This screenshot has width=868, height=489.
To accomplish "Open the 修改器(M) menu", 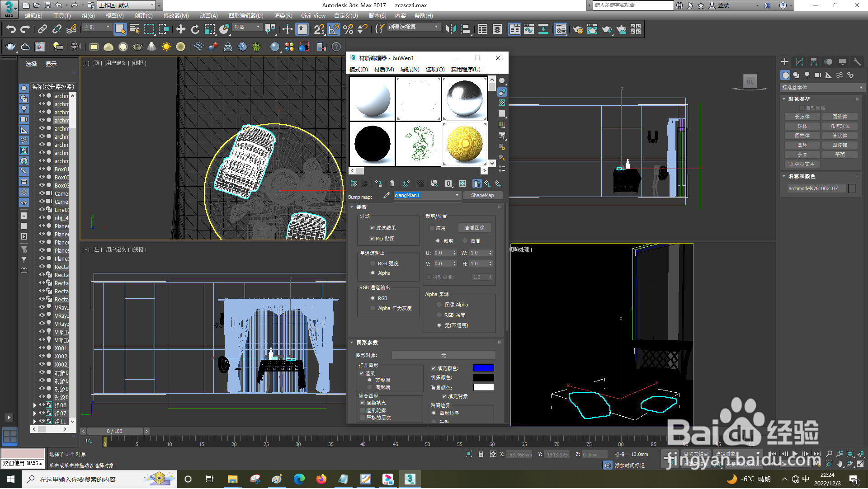I will pyautogui.click(x=176, y=16).
